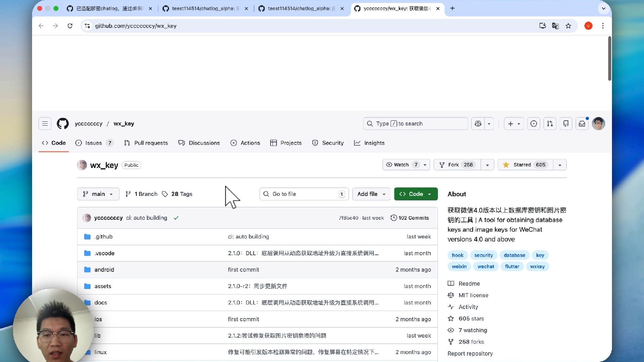The image size is (644, 362).
Task: Open Chrome profile button
Action: pyautogui.click(x=588, y=26)
